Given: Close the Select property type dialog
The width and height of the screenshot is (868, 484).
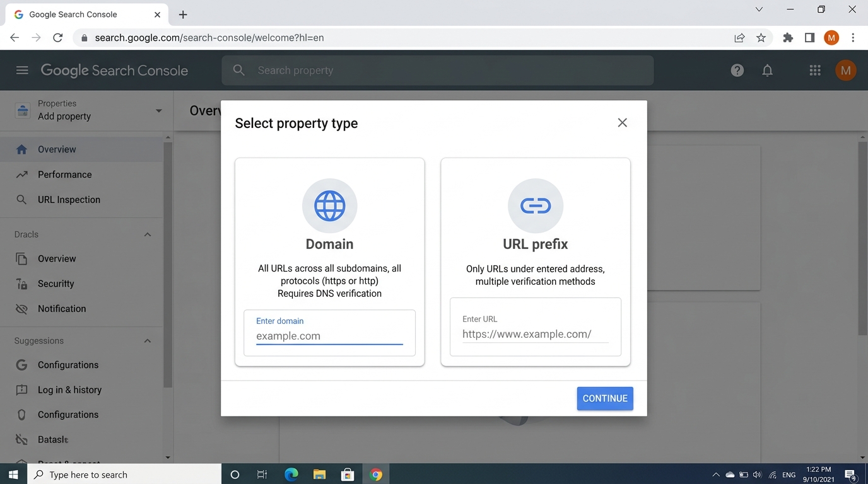Looking at the screenshot, I should tap(623, 123).
